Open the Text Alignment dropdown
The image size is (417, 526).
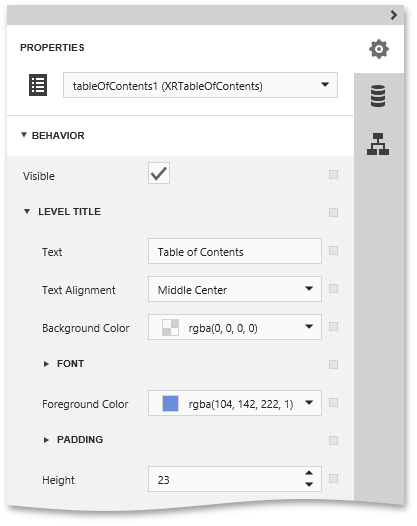(x=235, y=289)
